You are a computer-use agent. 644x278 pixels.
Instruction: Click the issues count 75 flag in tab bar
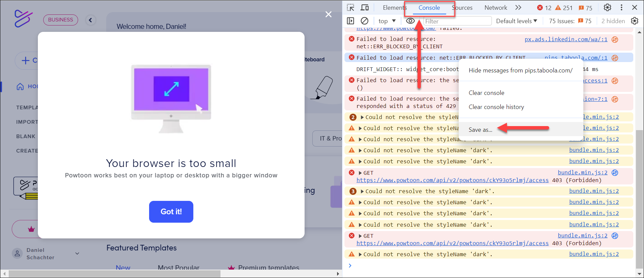(586, 8)
